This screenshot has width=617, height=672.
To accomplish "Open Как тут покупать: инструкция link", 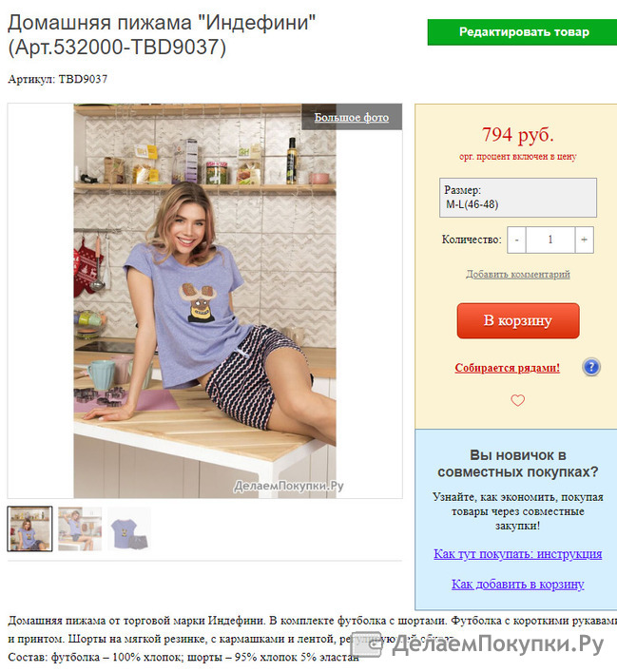I will click(x=517, y=554).
